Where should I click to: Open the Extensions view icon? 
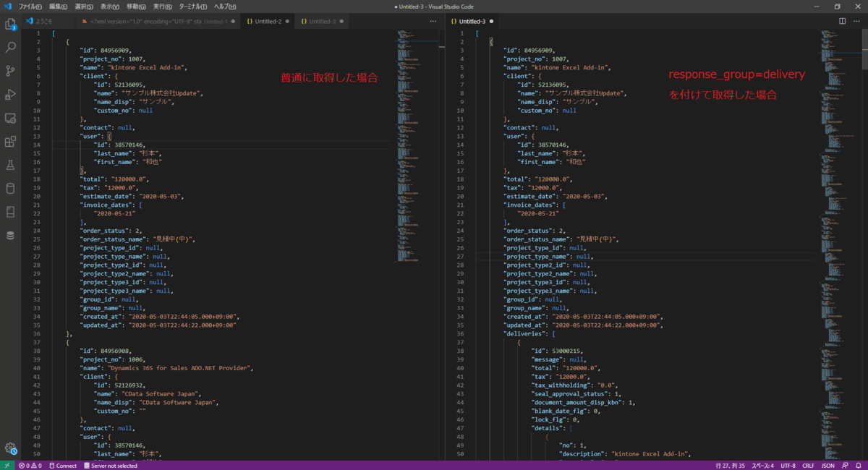coord(10,142)
